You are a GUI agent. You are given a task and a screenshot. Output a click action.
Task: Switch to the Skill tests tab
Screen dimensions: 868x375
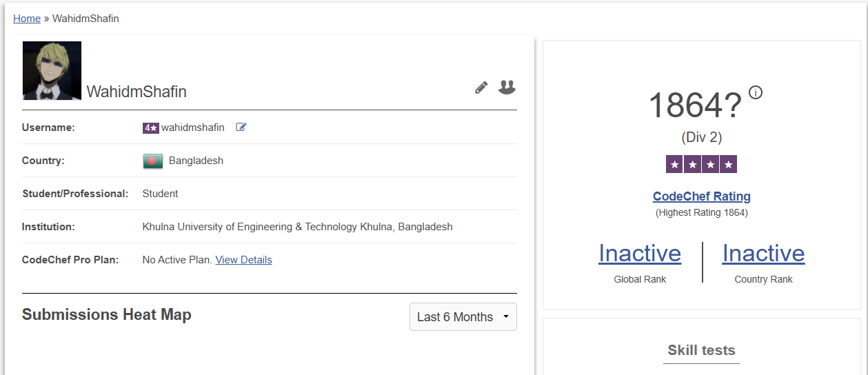coord(701,350)
